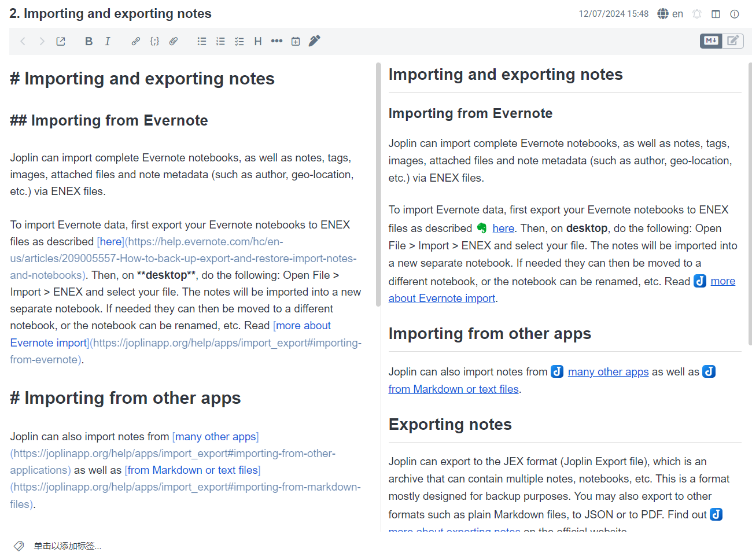Click the preview pane scrollbar
The height and width of the screenshot is (560, 752).
pos(750,202)
